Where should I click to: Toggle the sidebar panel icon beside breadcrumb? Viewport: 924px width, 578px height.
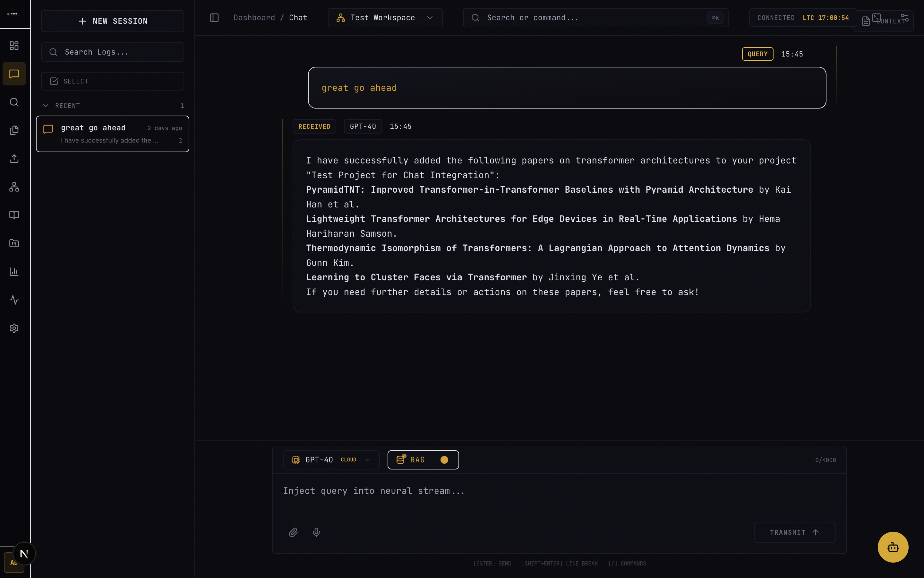point(214,18)
